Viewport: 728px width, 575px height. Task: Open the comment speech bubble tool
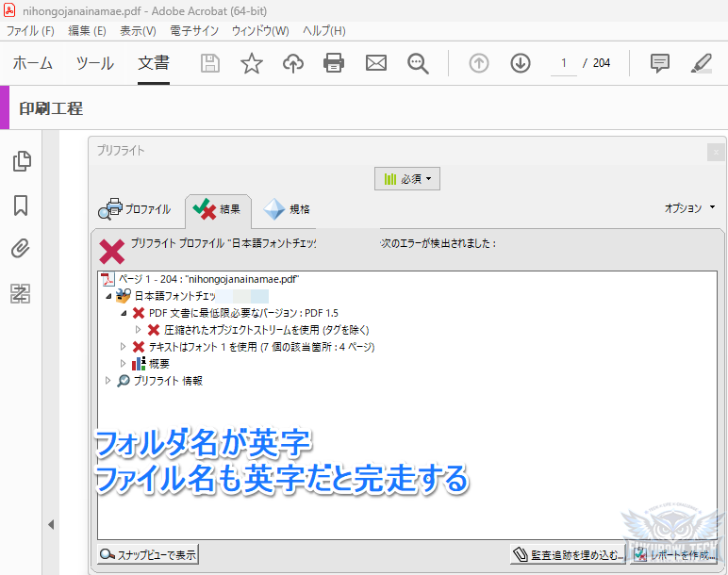[660, 63]
